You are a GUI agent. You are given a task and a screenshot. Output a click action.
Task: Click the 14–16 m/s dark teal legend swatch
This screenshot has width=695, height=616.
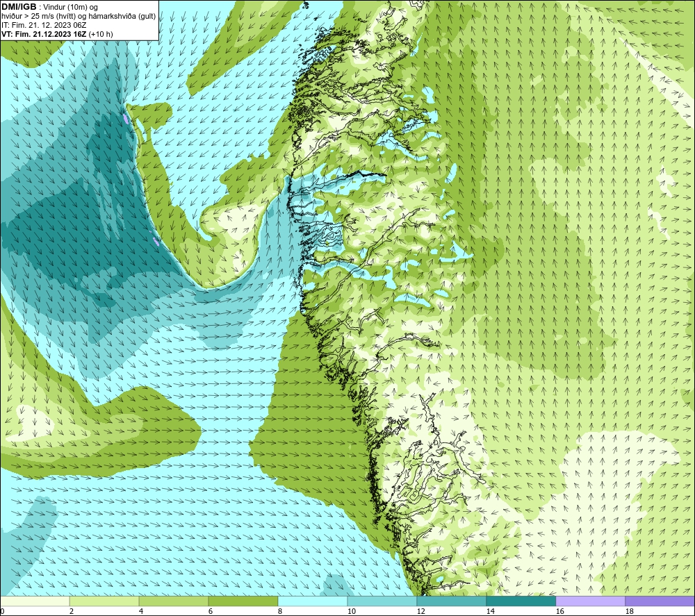(x=521, y=601)
